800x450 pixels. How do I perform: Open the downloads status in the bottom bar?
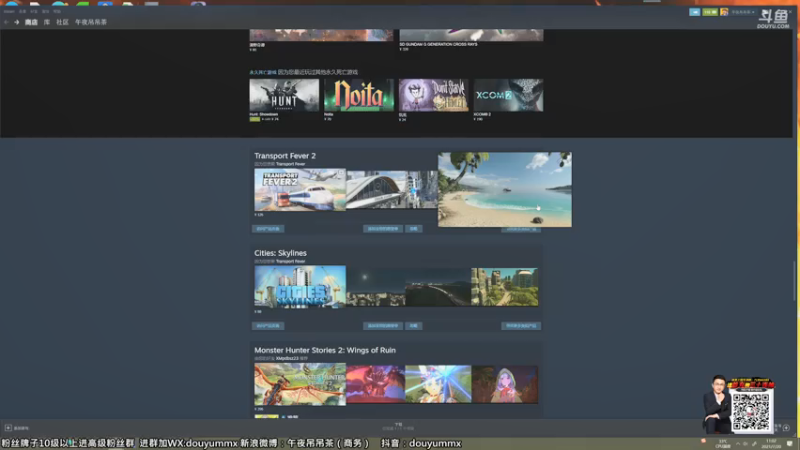click(398, 427)
